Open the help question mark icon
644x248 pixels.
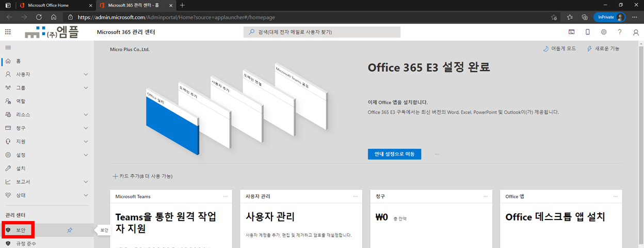coord(619,32)
